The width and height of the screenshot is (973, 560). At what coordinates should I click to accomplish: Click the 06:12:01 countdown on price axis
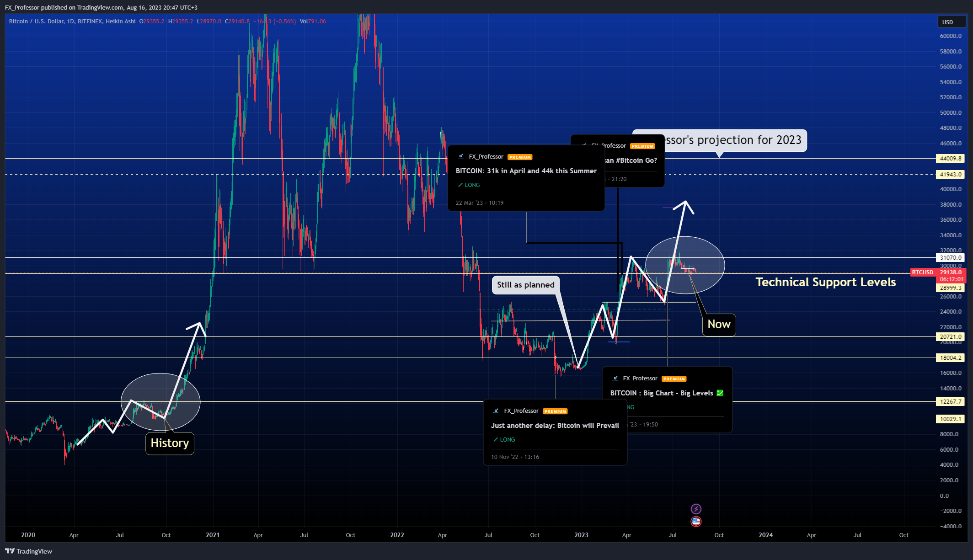951,279
